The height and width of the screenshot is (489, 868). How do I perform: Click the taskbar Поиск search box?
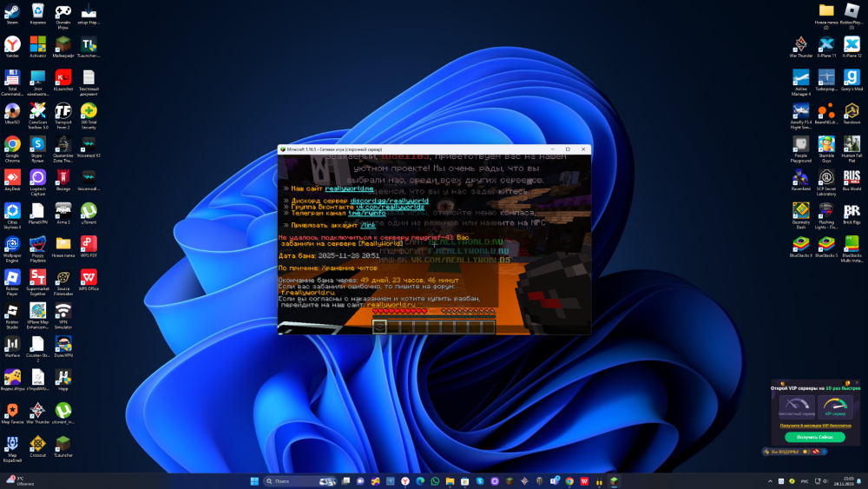299,480
